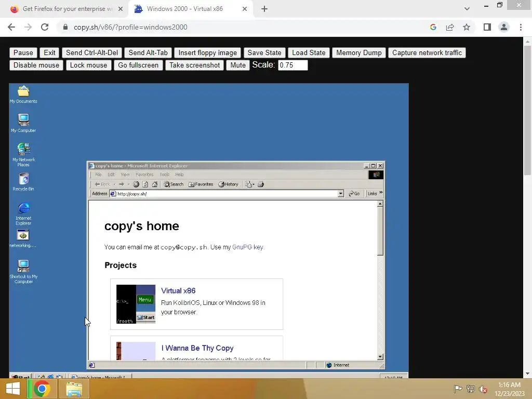Click the IE Refresh toolbar icon
Viewport: 532px width, 399px height.
145,184
